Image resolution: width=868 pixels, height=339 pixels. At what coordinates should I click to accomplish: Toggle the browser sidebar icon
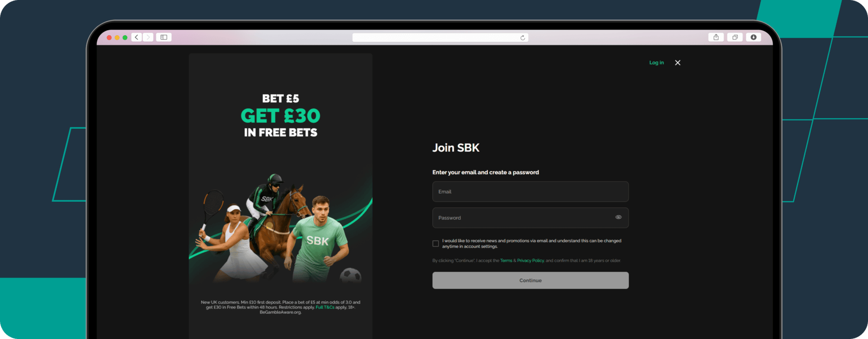(164, 37)
